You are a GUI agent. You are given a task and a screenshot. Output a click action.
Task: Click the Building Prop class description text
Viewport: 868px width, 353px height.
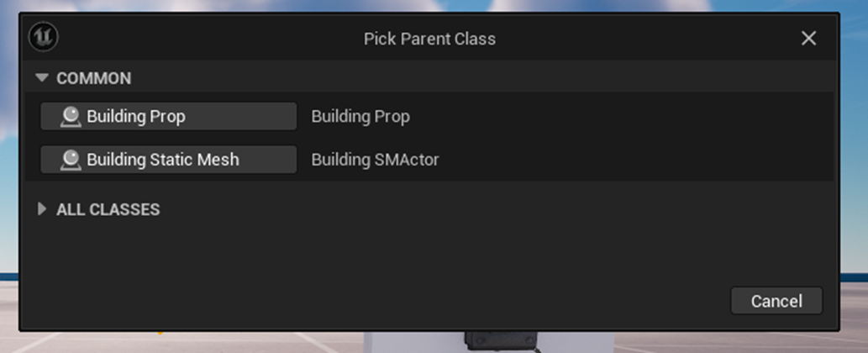point(360,116)
